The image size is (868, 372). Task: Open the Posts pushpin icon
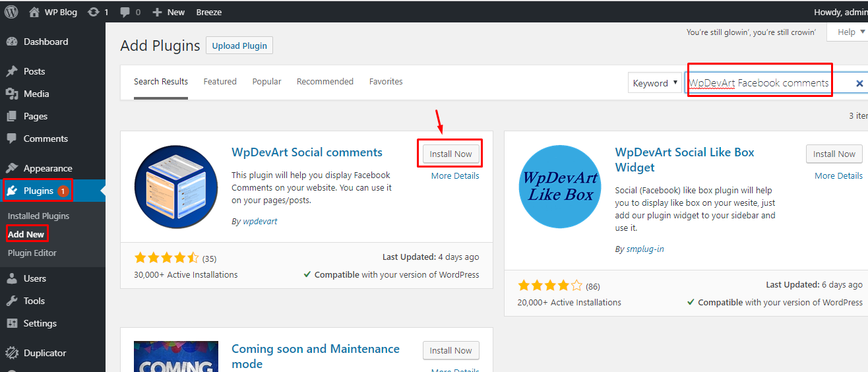(12, 71)
